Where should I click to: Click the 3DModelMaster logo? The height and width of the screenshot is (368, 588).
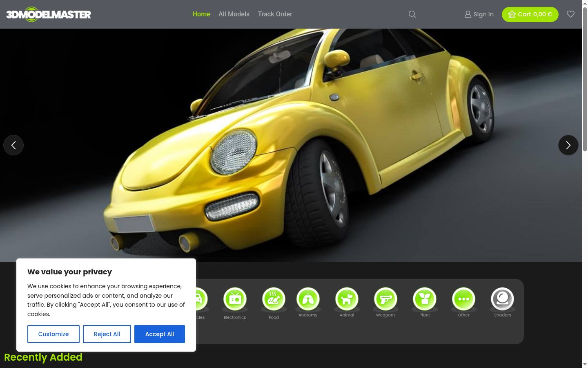(x=49, y=14)
